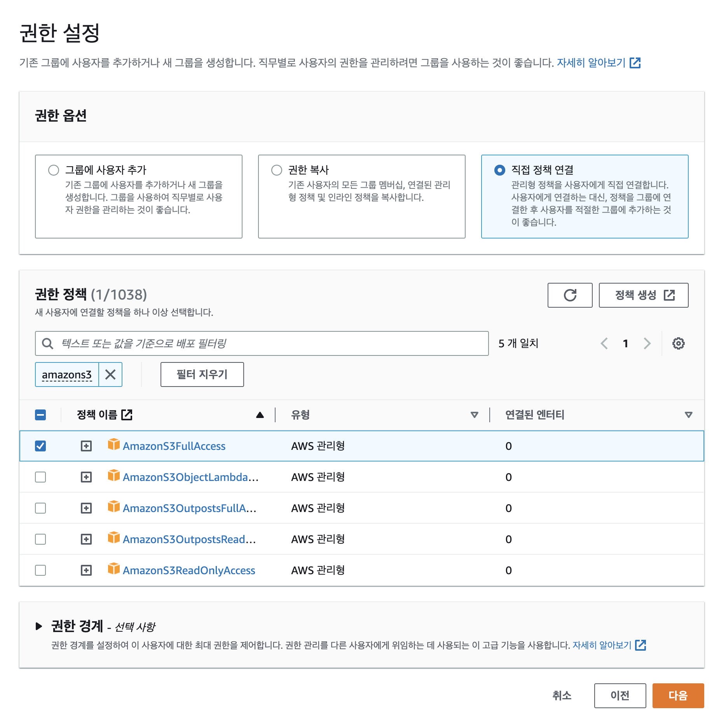The width and height of the screenshot is (719, 728).
Task: Click 'AWS 관리형' in AmazonS3ReadOnlyAccess row
Action: [318, 570]
